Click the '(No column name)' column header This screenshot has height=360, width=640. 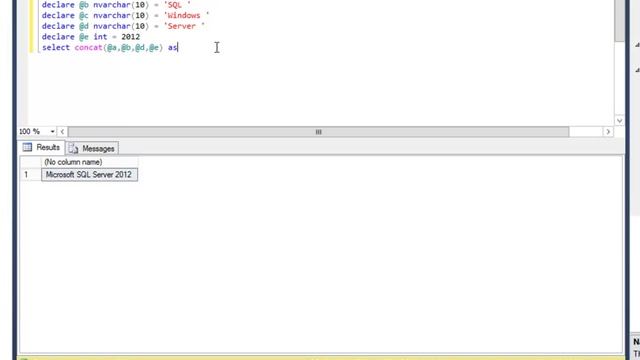89,162
